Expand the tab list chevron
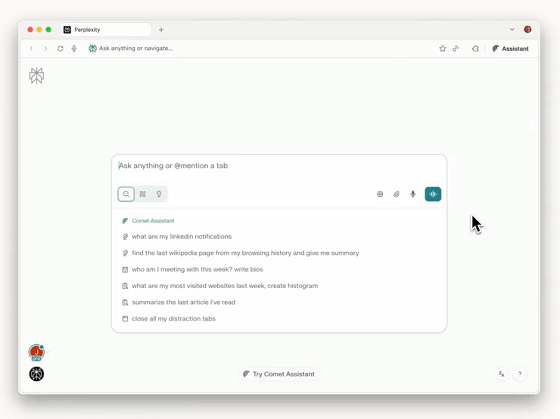Viewport: 560px width, 419px height. pos(512,29)
